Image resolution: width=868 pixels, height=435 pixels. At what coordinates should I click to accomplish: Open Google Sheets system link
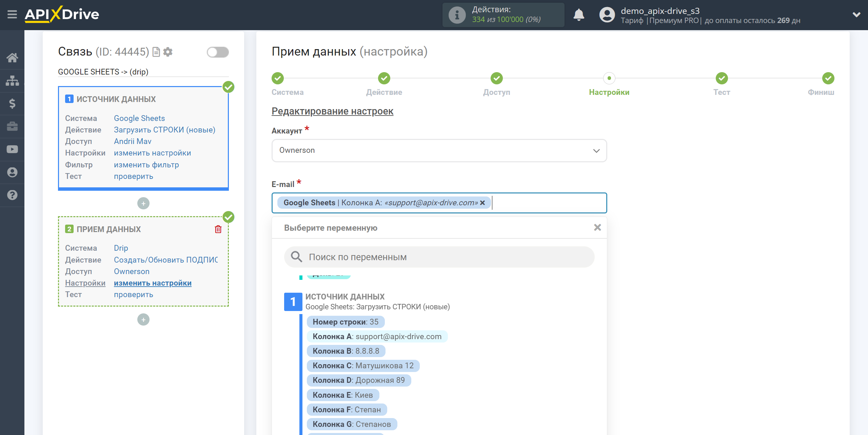pyautogui.click(x=139, y=118)
